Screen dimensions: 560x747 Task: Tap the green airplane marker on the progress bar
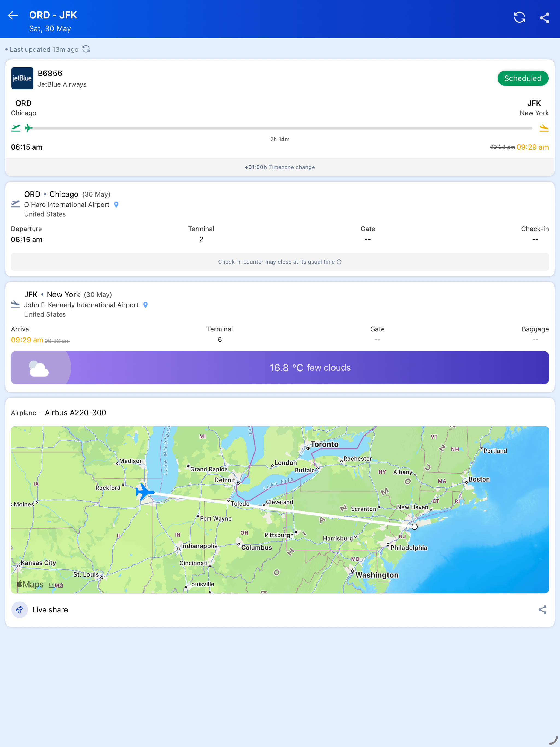tap(29, 128)
